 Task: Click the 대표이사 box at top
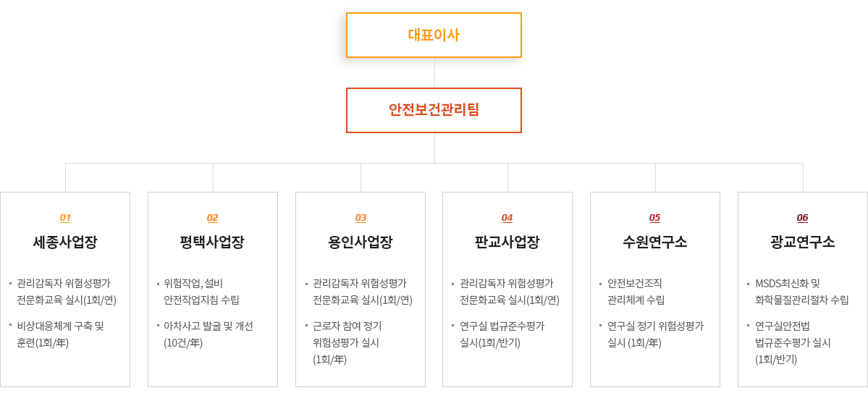(434, 35)
